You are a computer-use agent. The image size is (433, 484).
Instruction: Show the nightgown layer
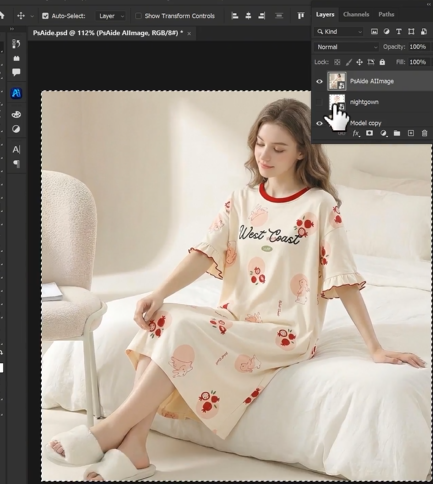click(x=319, y=102)
